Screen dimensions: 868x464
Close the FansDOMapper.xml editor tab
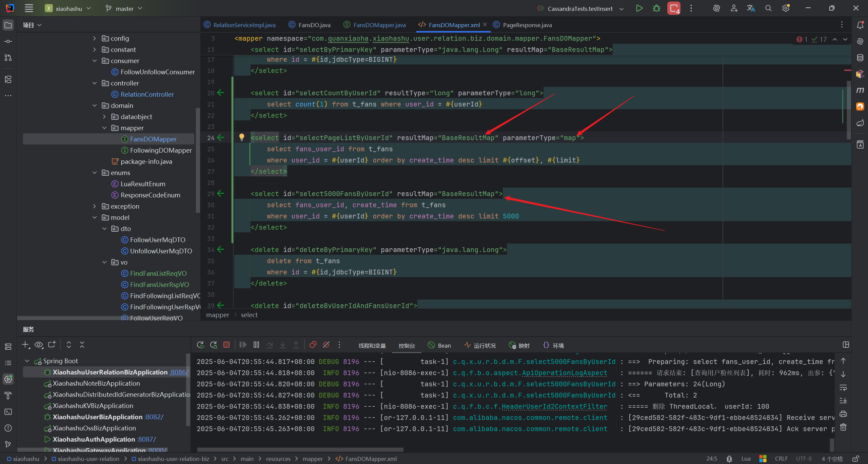point(485,25)
